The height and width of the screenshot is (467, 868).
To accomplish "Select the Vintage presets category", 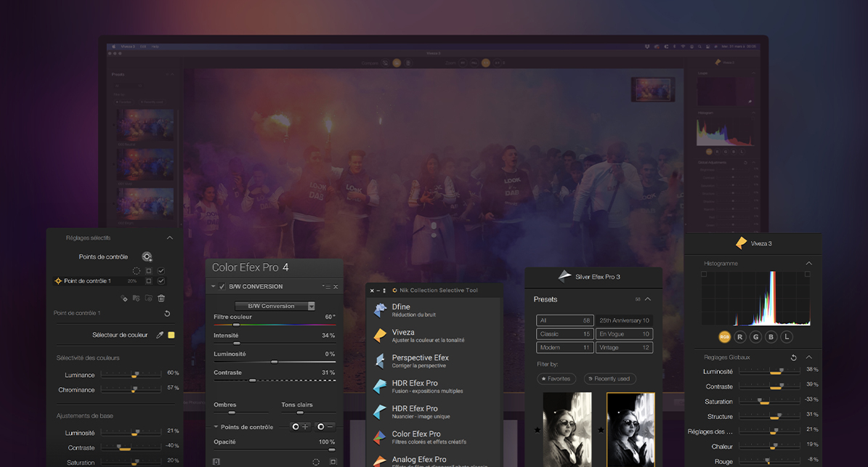I will [x=623, y=348].
